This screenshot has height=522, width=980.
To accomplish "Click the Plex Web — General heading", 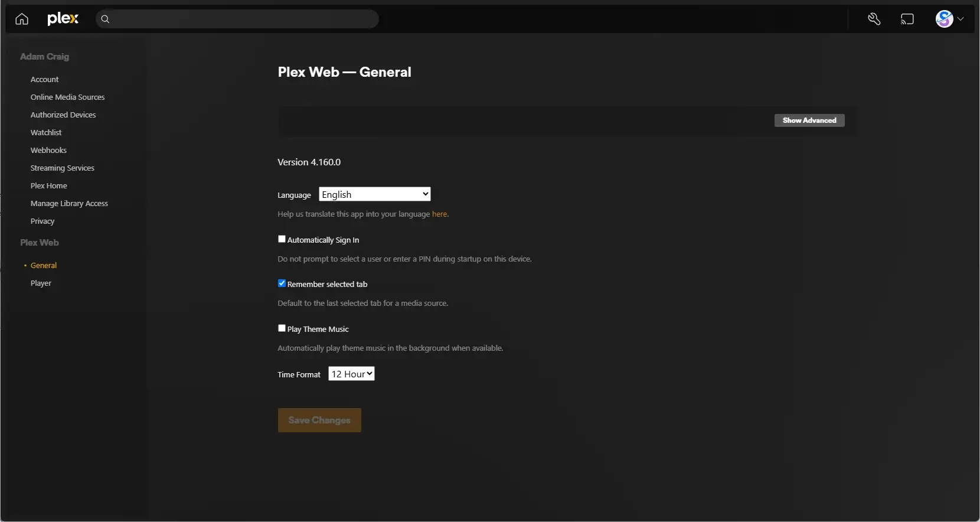I will (345, 72).
